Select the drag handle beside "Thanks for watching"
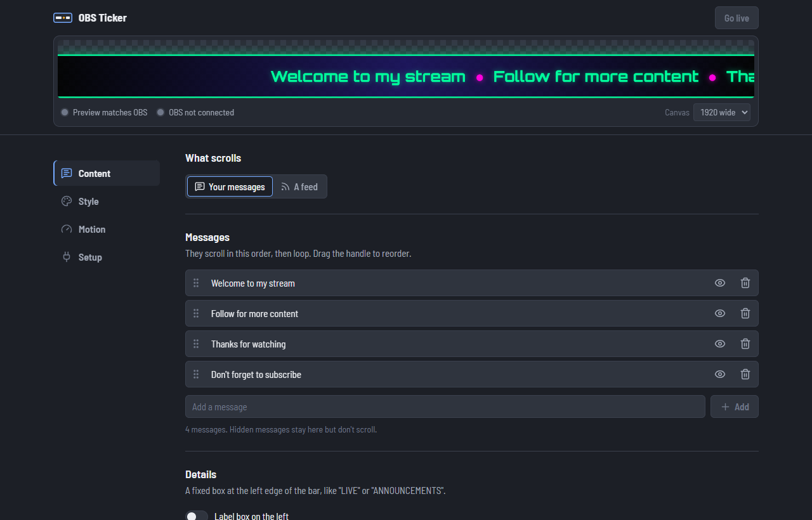Viewport: 812px width, 520px height. coord(196,344)
